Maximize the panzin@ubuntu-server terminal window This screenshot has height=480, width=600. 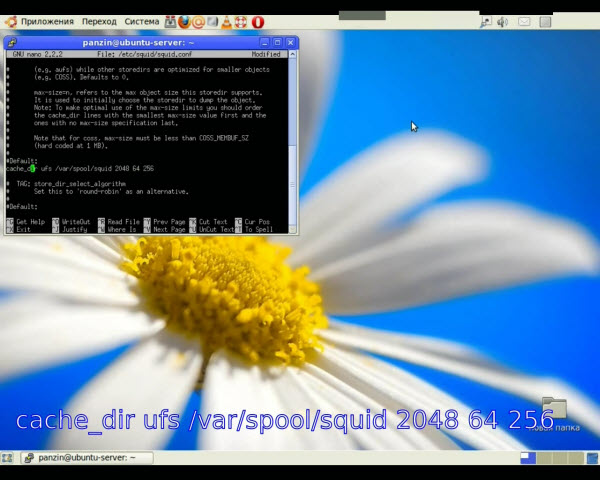pos(277,42)
